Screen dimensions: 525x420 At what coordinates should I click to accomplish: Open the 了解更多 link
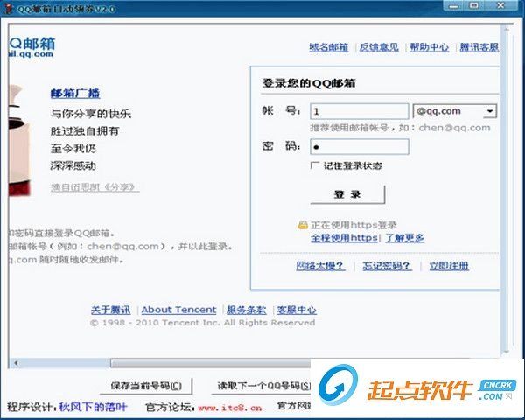click(405, 238)
